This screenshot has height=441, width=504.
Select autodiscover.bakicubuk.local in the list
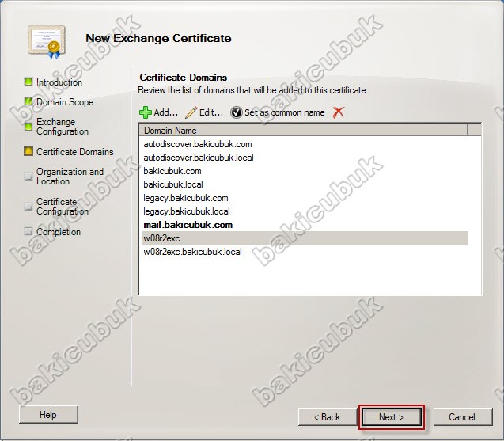click(305, 158)
